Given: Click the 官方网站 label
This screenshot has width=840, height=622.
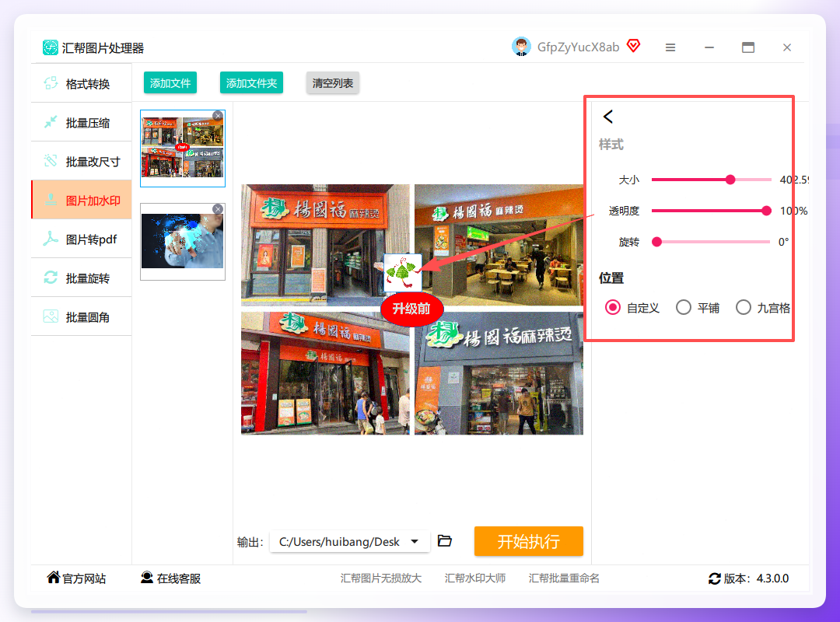Looking at the screenshot, I should coord(84,578).
